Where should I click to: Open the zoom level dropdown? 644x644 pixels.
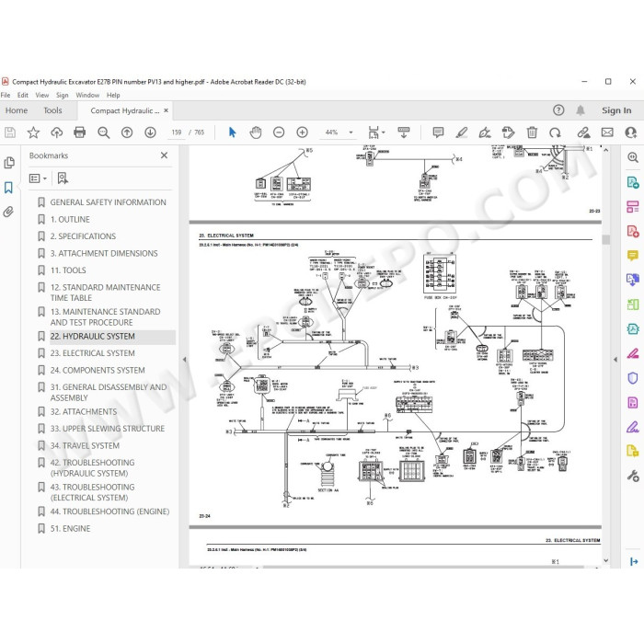(x=351, y=132)
